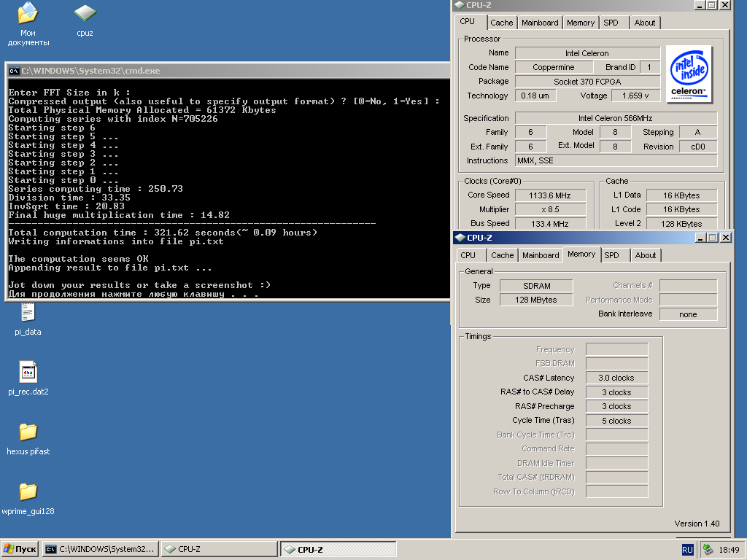
Task: Click the CAS# Latency value 3.0 clocks
Action: tap(617, 378)
